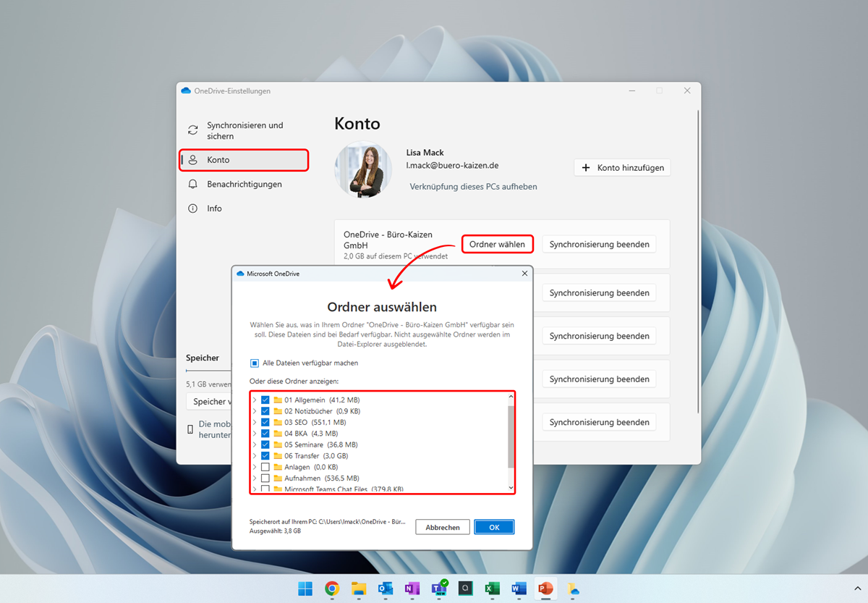This screenshot has width=868, height=603.
Task: Confirm the folder selection with OK
Action: (494, 527)
